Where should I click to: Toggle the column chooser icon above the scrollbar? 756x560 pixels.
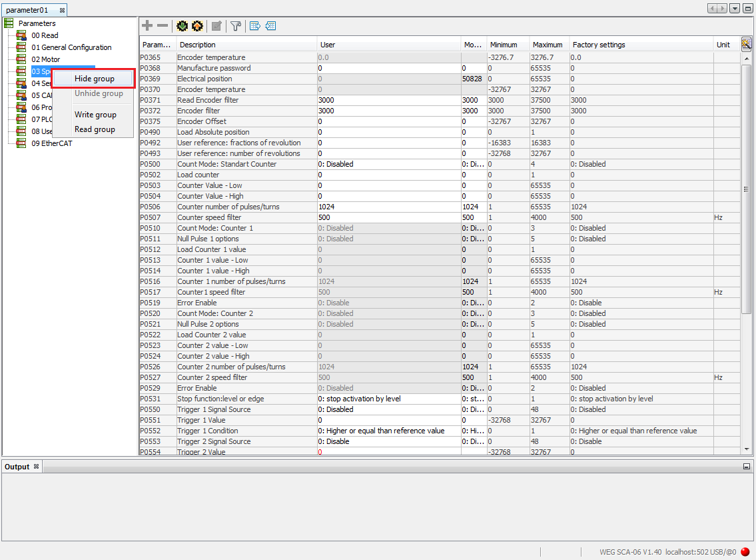[747, 44]
